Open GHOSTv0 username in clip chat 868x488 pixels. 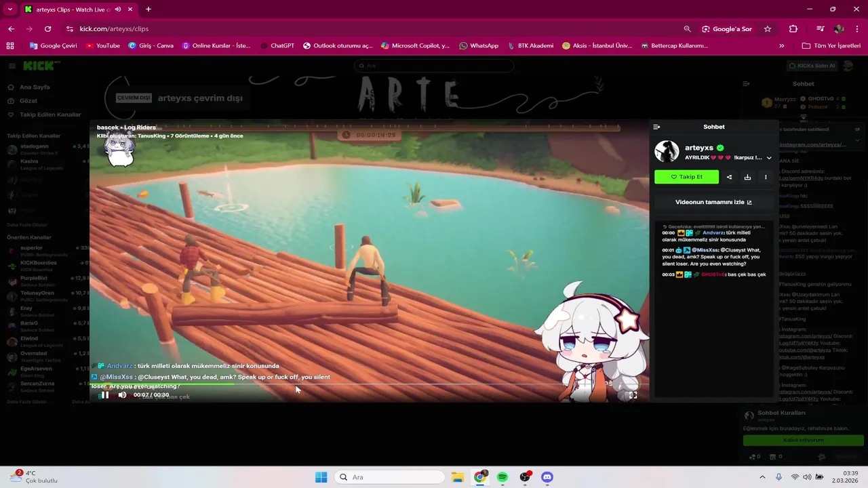(712, 274)
